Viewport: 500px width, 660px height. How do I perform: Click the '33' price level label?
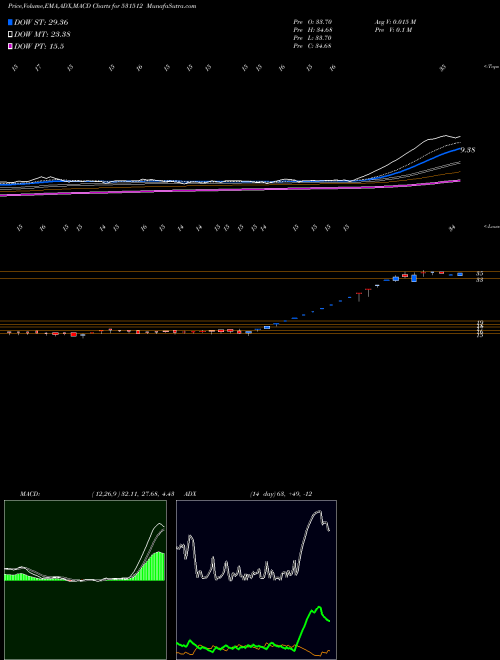[x=479, y=280]
